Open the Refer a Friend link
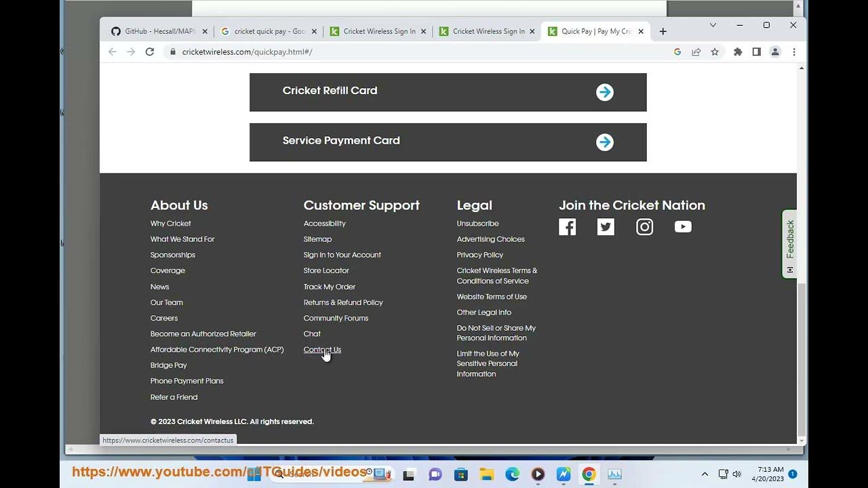The image size is (868, 488). (x=174, y=397)
